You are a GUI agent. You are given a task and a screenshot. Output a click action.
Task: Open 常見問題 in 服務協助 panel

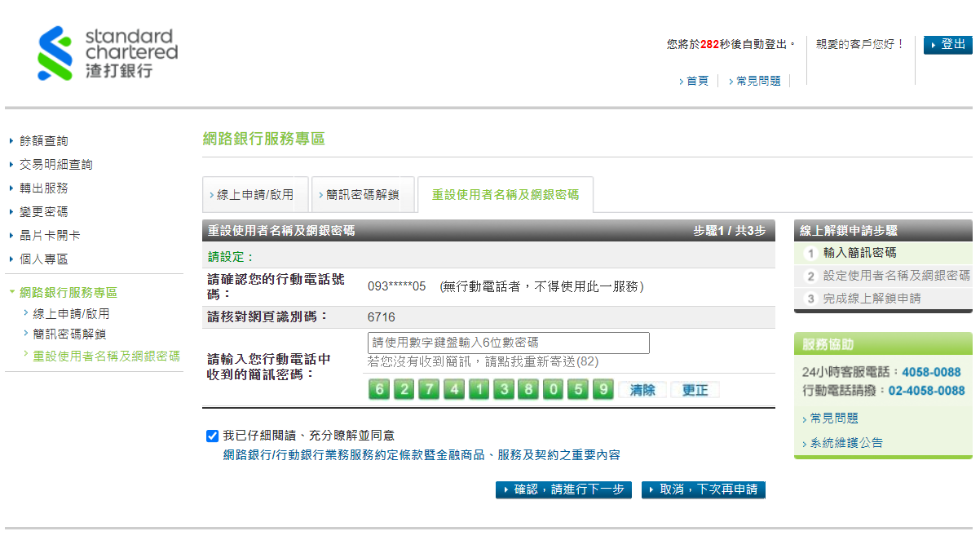[x=834, y=418]
